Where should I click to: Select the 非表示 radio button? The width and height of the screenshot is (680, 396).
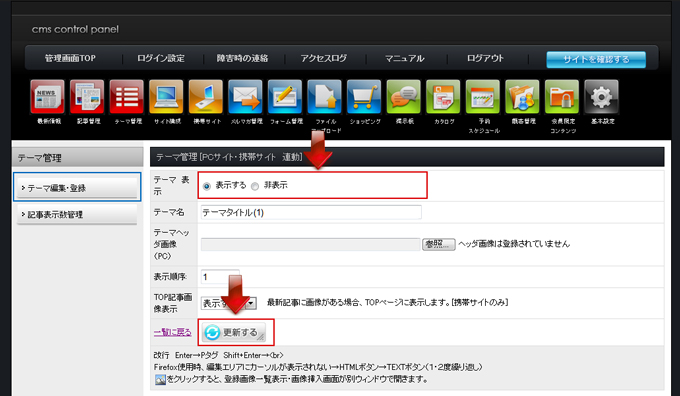pos(255,186)
